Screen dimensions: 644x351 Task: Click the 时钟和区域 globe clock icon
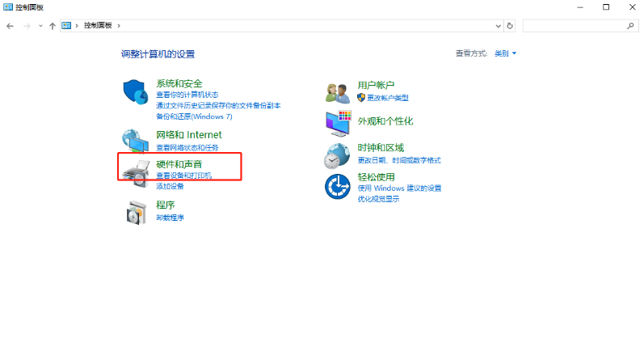(x=337, y=155)
